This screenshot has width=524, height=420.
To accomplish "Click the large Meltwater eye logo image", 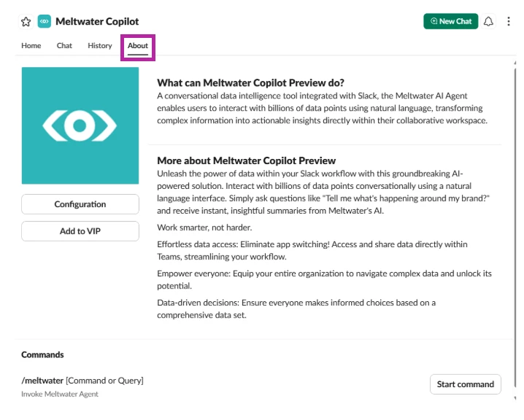I will point(80,125).
